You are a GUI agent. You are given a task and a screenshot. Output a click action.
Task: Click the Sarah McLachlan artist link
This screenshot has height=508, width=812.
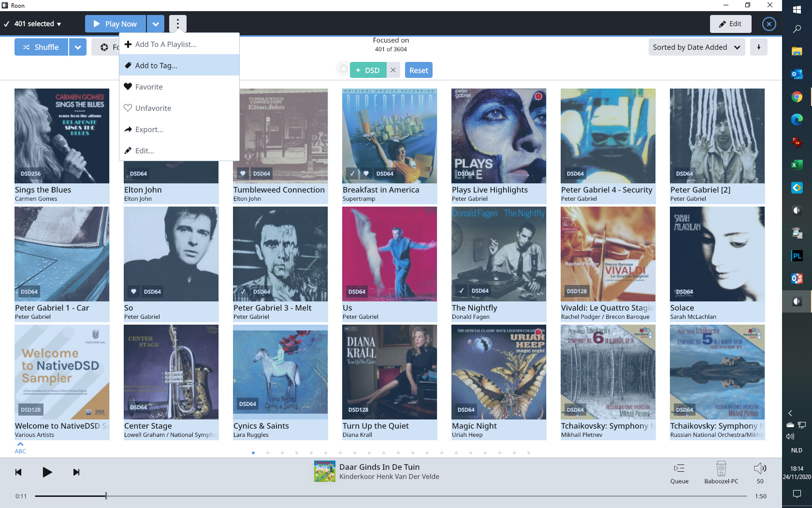coord(693,316)
